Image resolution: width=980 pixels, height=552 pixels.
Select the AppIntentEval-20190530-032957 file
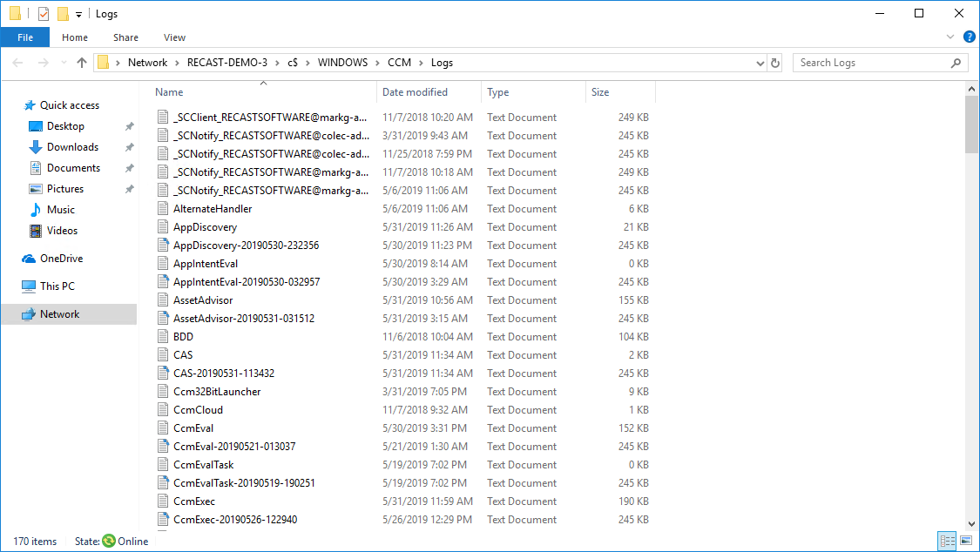point(247,281)
